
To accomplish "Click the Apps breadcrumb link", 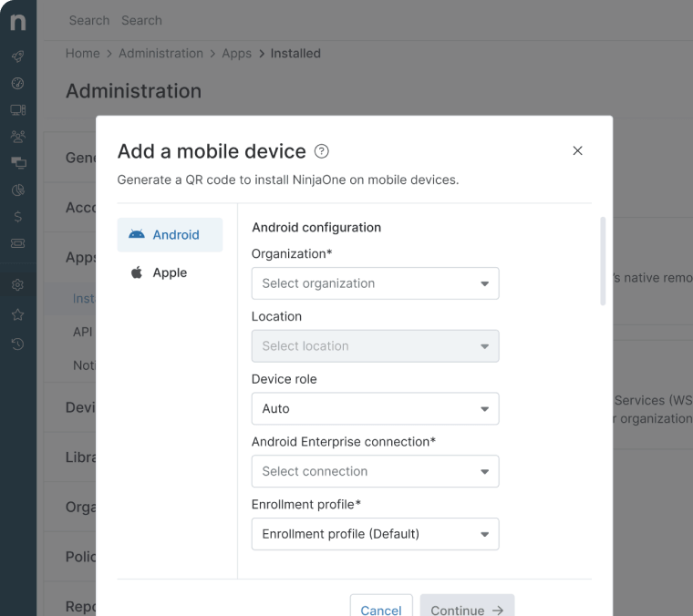I will (x=236, y=54).
